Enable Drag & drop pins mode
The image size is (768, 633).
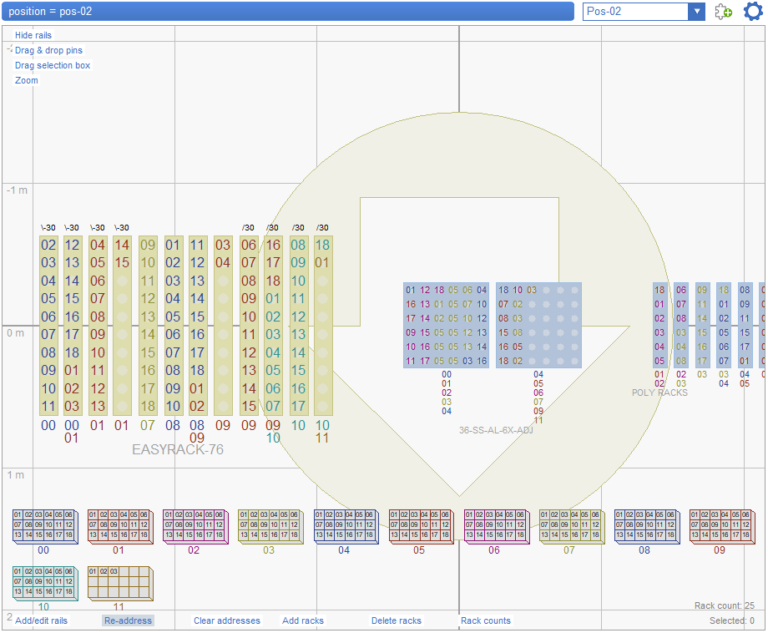coord(49,50)
